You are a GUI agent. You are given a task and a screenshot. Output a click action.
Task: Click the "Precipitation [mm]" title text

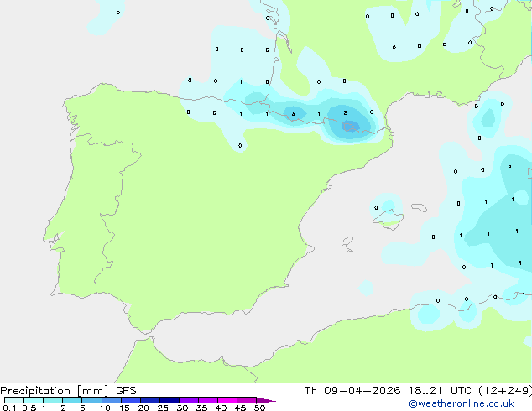[55, 391]
